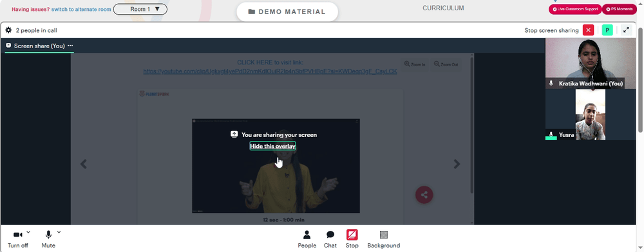Switch to the CURRICULUM tab
644x252 pixels.
pyautogui.click(x=443, y=8)
